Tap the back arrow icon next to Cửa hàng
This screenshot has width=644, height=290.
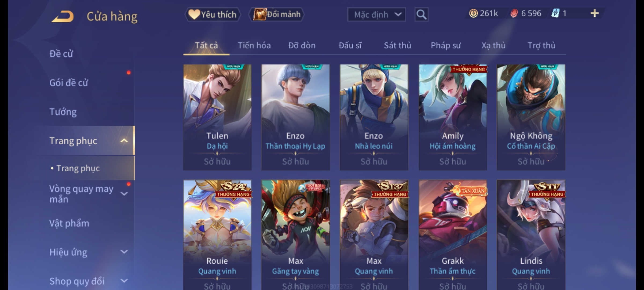63,16
